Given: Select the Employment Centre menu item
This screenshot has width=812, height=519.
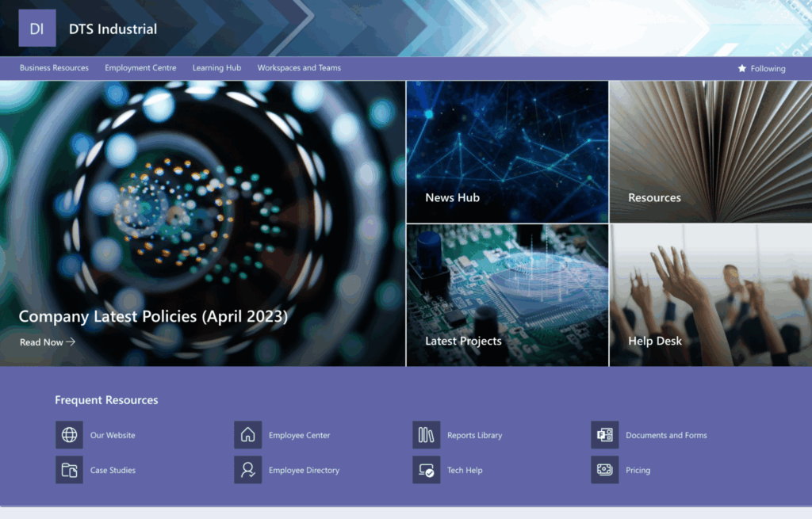Looking at the screenshot, I should (x=140, y=68).
